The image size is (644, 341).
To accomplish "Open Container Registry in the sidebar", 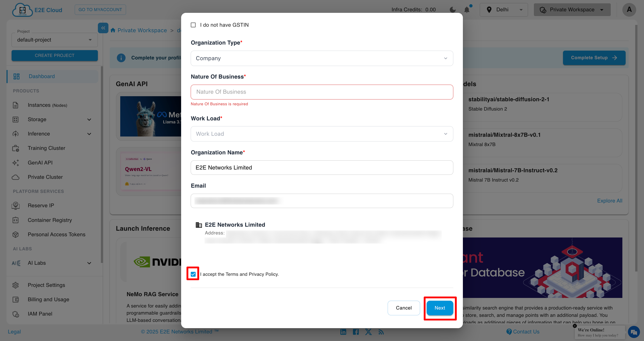I will [x=53, y=220].
